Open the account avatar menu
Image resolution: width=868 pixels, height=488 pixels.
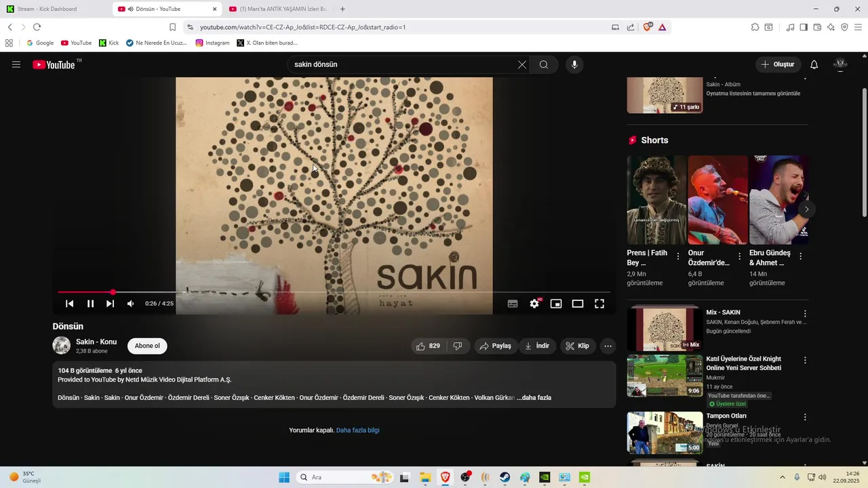pos(840,64)
